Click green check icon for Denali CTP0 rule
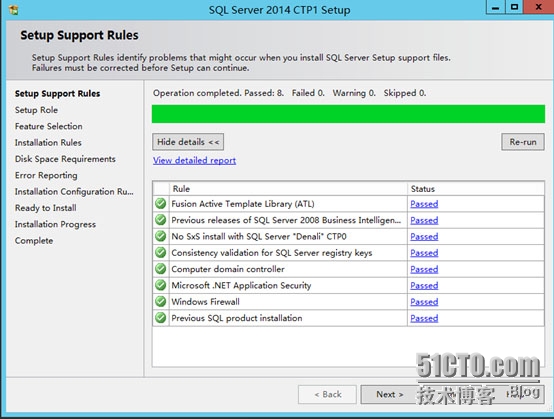This screenshot has height=419, width=554. [x=161, y=236]
